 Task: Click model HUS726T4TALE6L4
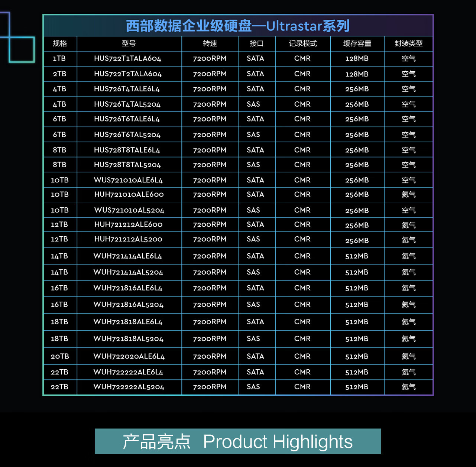tap(127, 89)
